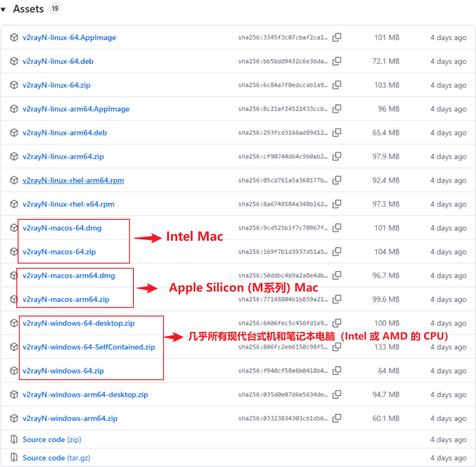This screenshot has height=467, width=476.
Task: Download v2rayN-macos-arm64.dmg
Action: (69, 276)
